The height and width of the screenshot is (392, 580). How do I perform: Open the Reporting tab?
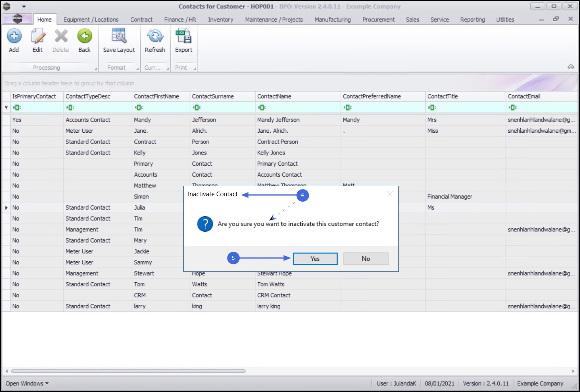[473, 20]
